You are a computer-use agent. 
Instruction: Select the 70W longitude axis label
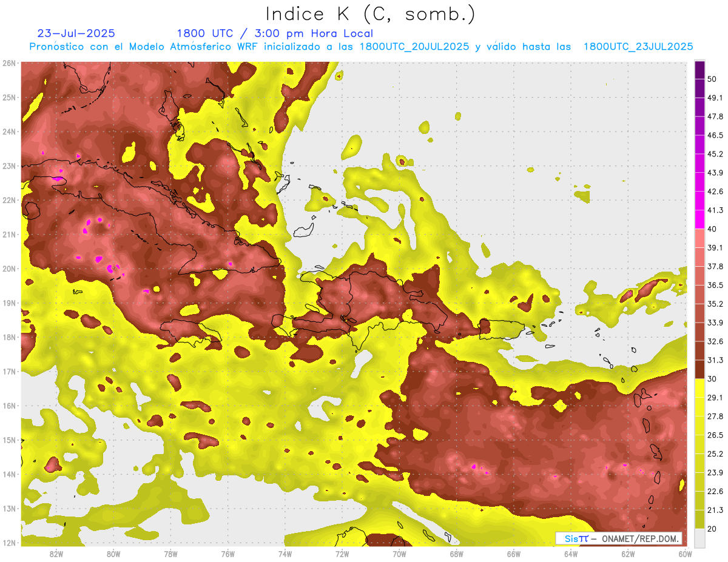399,554
